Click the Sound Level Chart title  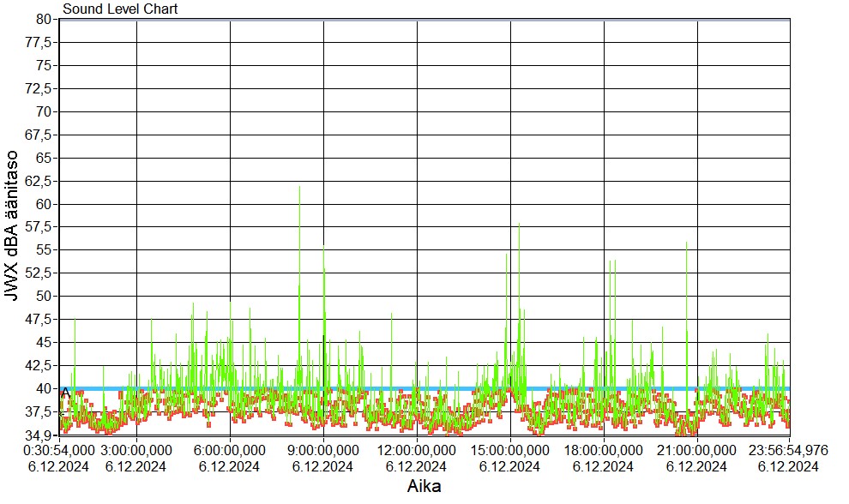coord(120,9)
